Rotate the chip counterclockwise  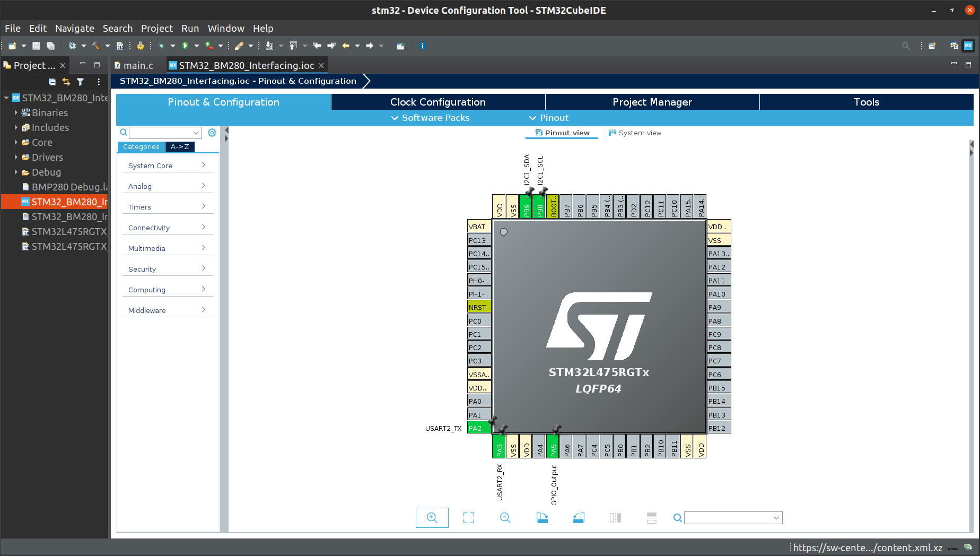[579, 517]
